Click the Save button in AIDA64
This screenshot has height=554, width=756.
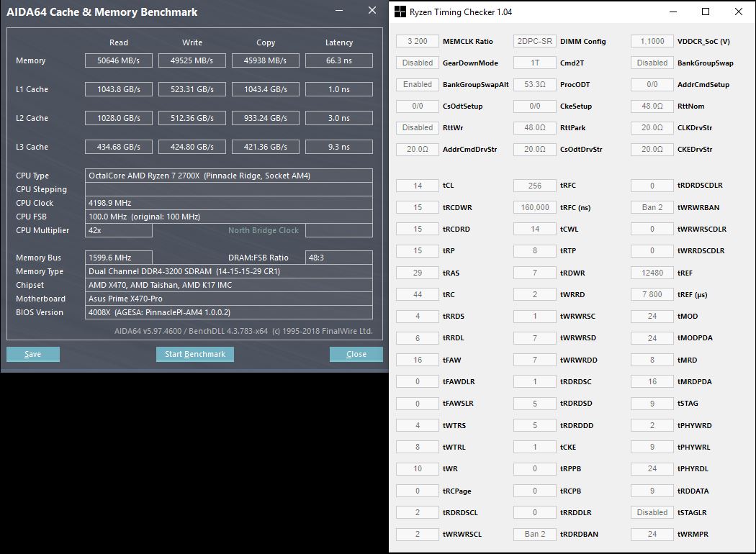pos(33,354)
